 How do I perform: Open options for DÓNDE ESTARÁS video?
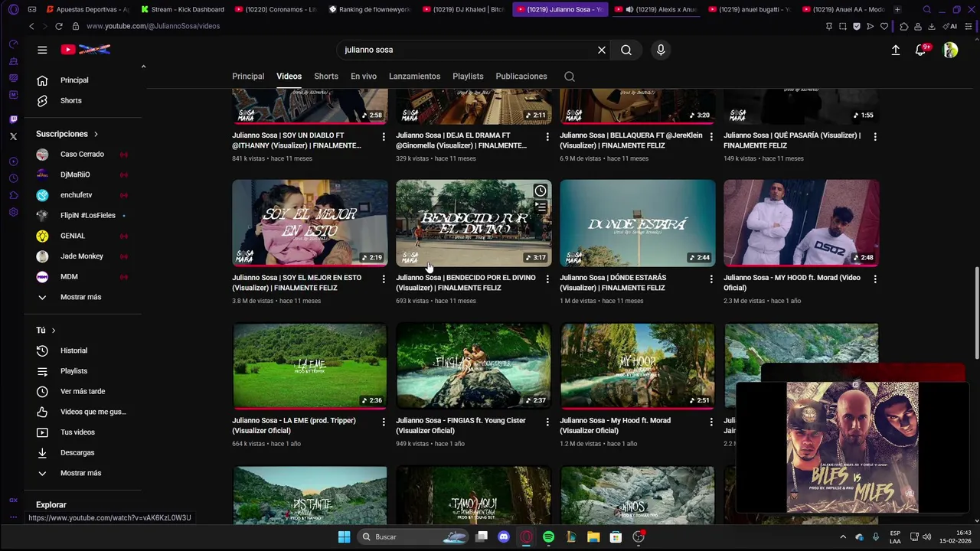point(711,279)
